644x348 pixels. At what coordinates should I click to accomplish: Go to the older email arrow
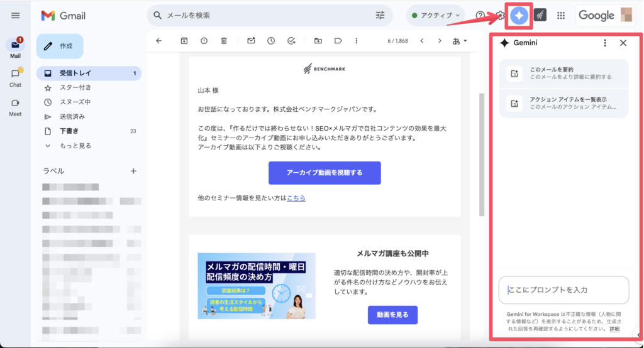coord(440,41)
